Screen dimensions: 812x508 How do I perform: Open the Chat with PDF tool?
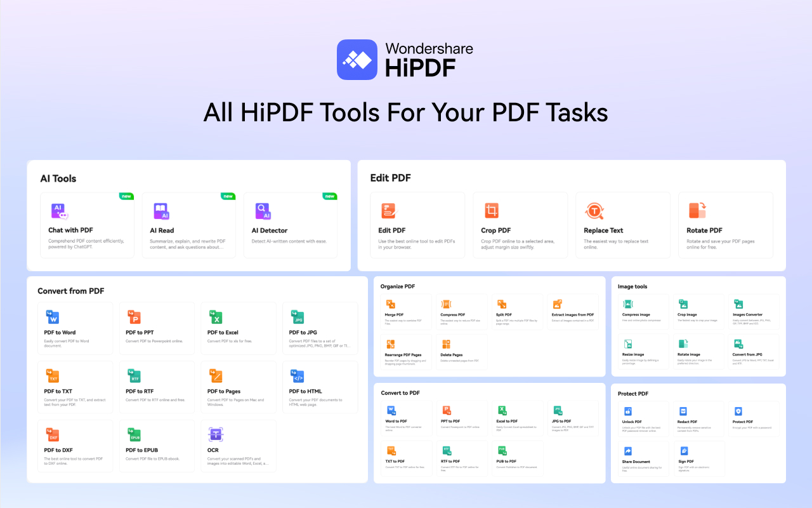(87, 225)
